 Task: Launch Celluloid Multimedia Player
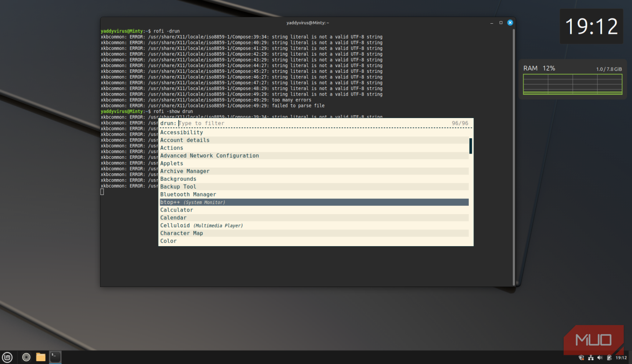pos(314,226)
